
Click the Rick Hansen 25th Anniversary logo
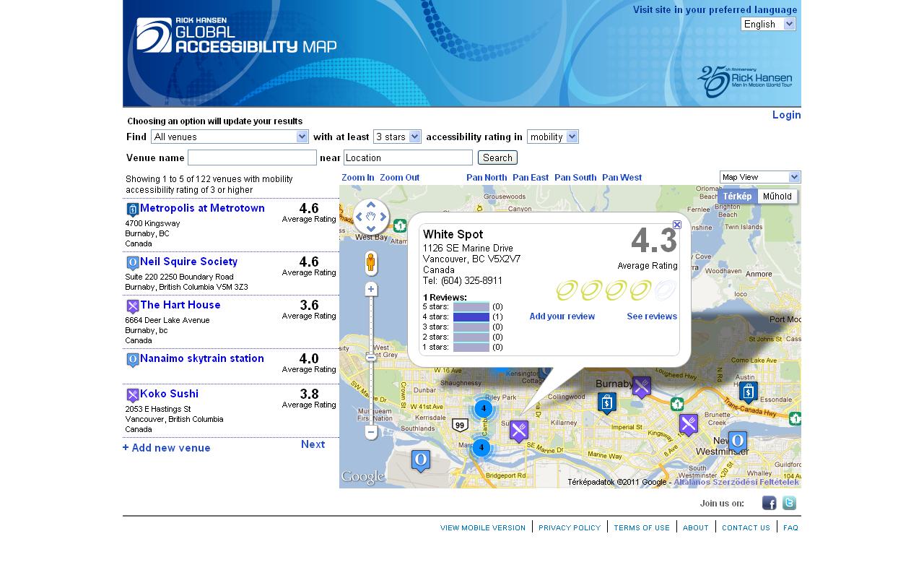coord(744,81)
